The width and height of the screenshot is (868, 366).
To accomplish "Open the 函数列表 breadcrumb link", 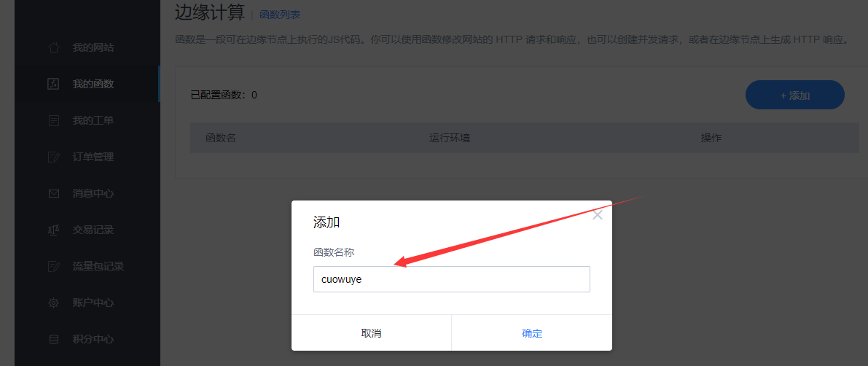I will (280, 15).
